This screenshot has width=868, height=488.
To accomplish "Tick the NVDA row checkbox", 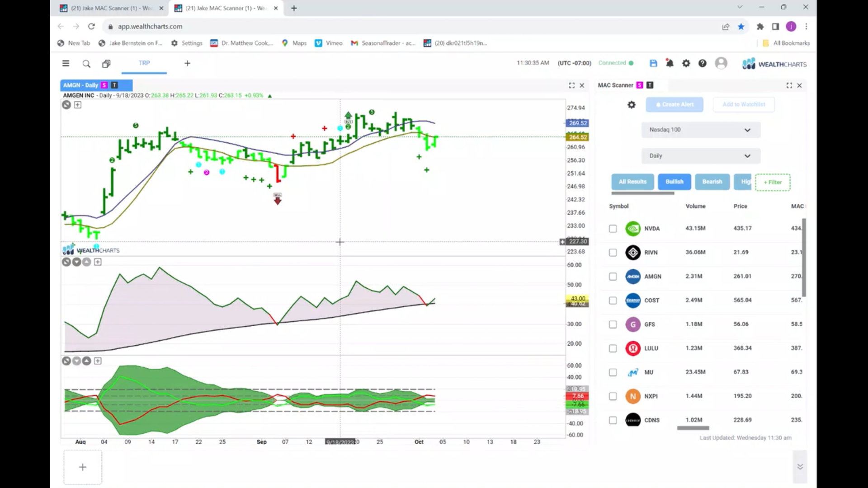I will click(613, 229).
